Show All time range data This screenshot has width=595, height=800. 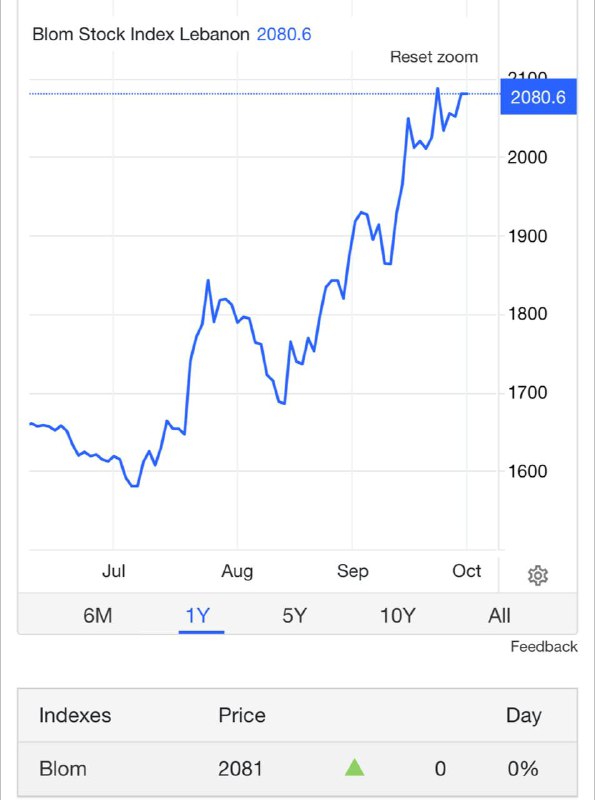click(x=499, y=615)
